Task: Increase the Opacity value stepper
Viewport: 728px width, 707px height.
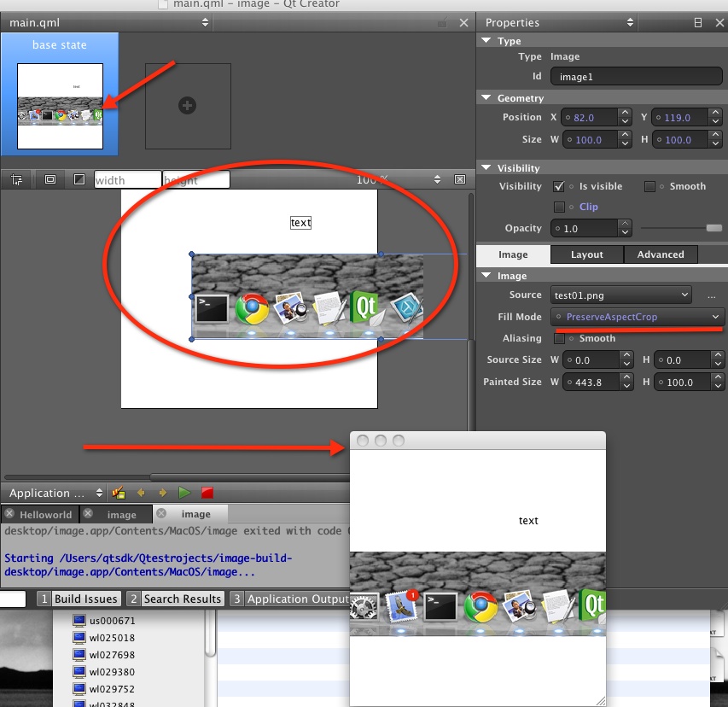Action: point(626,224)
